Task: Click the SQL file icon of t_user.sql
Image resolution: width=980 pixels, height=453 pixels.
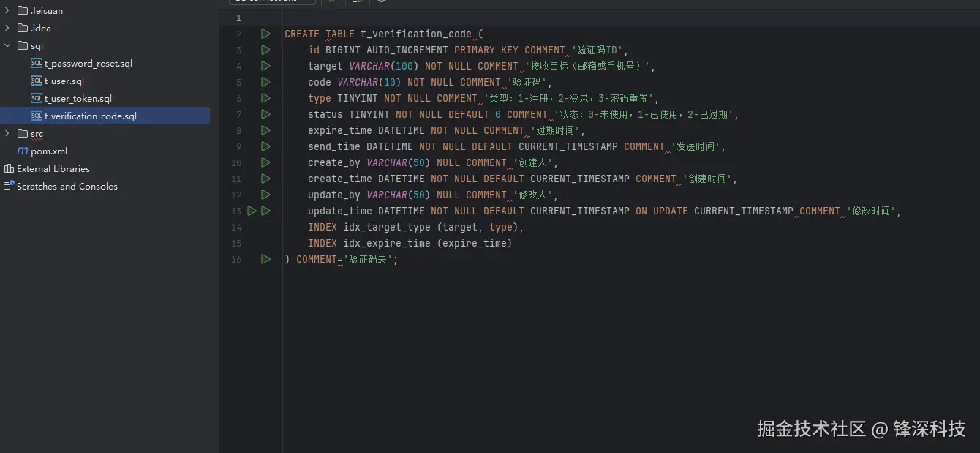Action: click(x=37, y=81)
